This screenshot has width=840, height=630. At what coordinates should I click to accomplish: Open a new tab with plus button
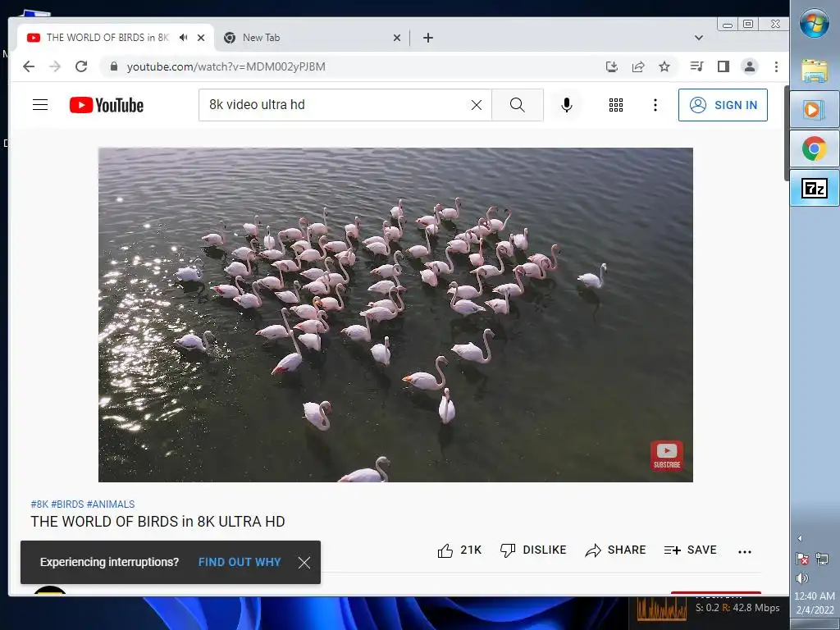click(x=427, y=38)
